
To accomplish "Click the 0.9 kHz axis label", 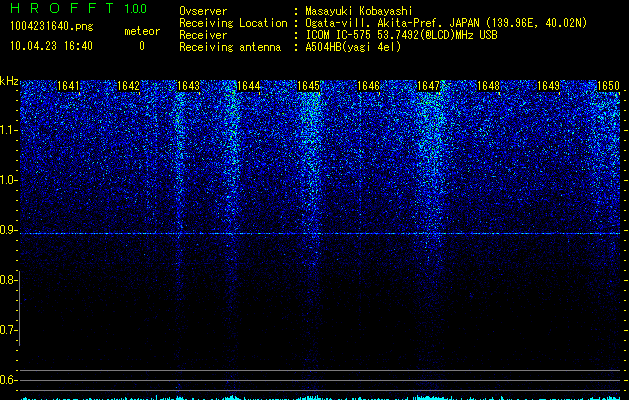I will [8, 230].
